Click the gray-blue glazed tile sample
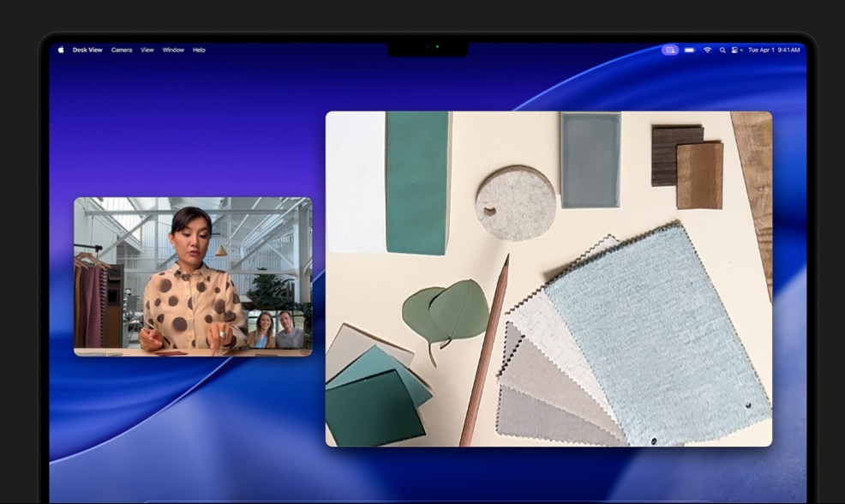Screen dimensions: 845x504 point(590,159)
